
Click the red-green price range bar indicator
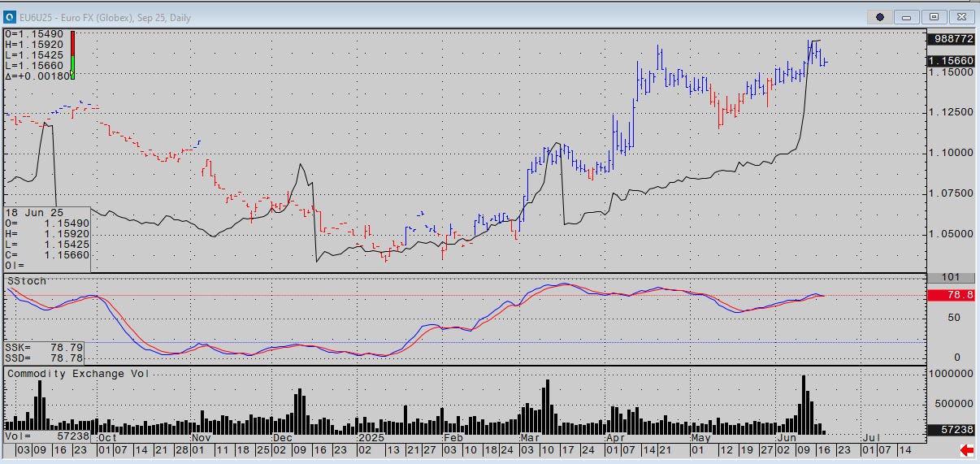click(73, 54)
